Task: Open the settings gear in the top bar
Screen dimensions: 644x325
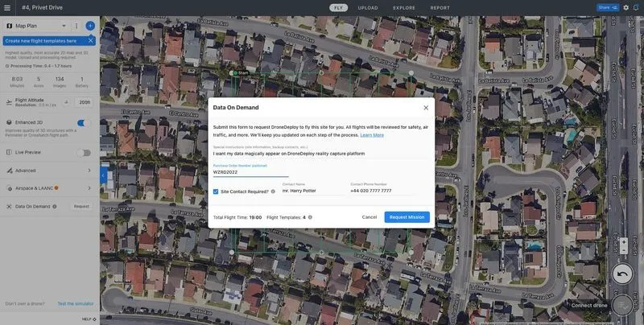Action: 626,7
